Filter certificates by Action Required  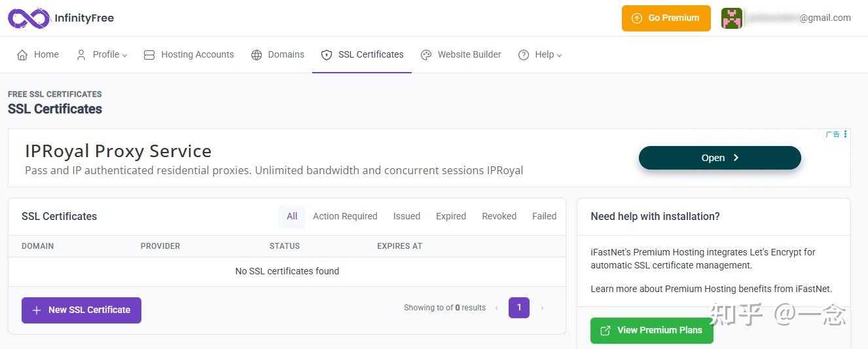click(x=345, y=216)
